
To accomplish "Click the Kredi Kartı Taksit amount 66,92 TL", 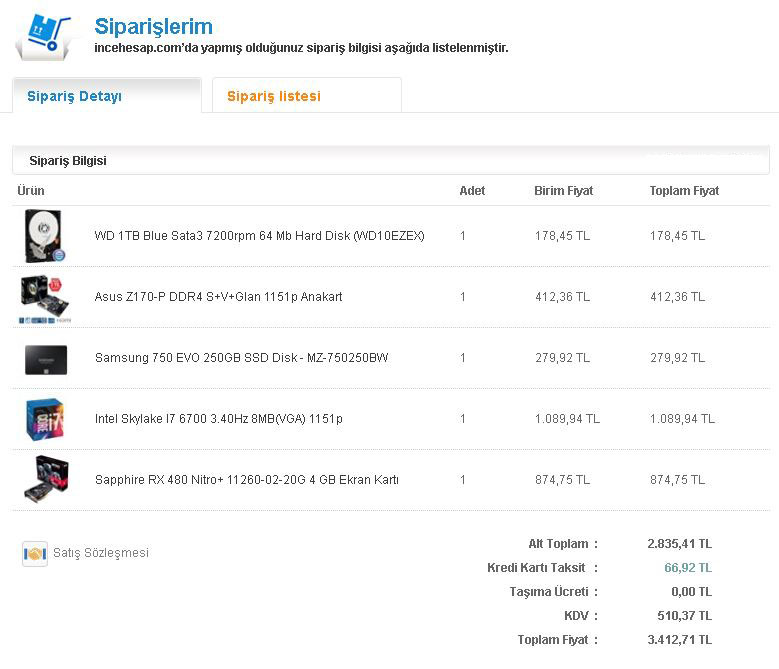I will click(688, 568).
